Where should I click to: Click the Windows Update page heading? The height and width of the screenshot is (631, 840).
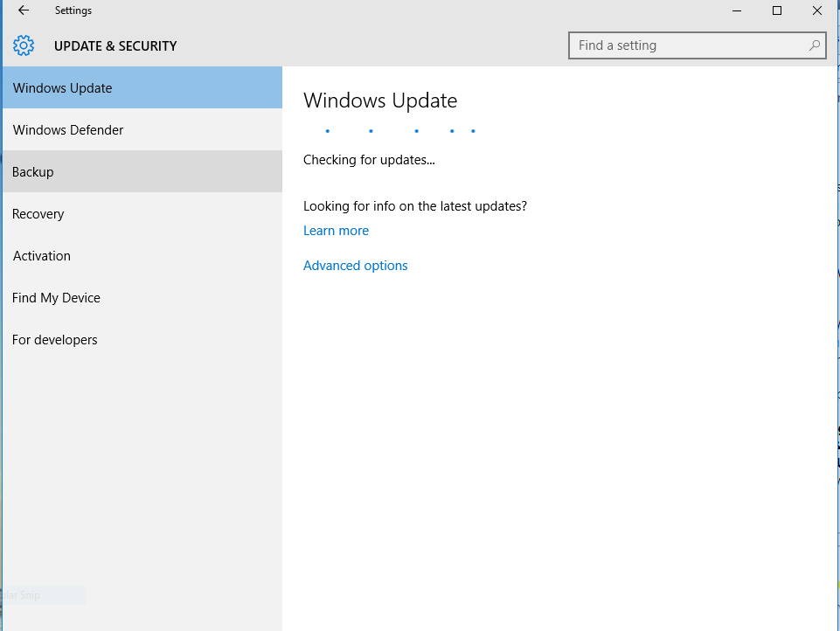(x=380, y=101)
